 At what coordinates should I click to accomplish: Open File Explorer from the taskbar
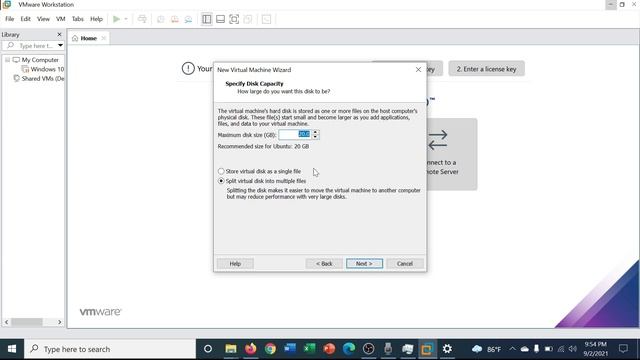[x=231, y=349]
